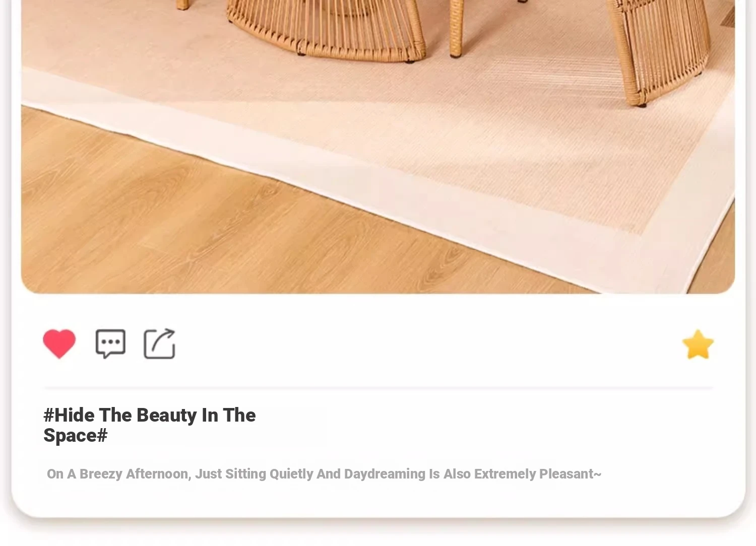Tap the 'On A Breezy Afternoon' caption text
Image resolution: width=756 pixels, height=546 pixels.
(324, 474)
